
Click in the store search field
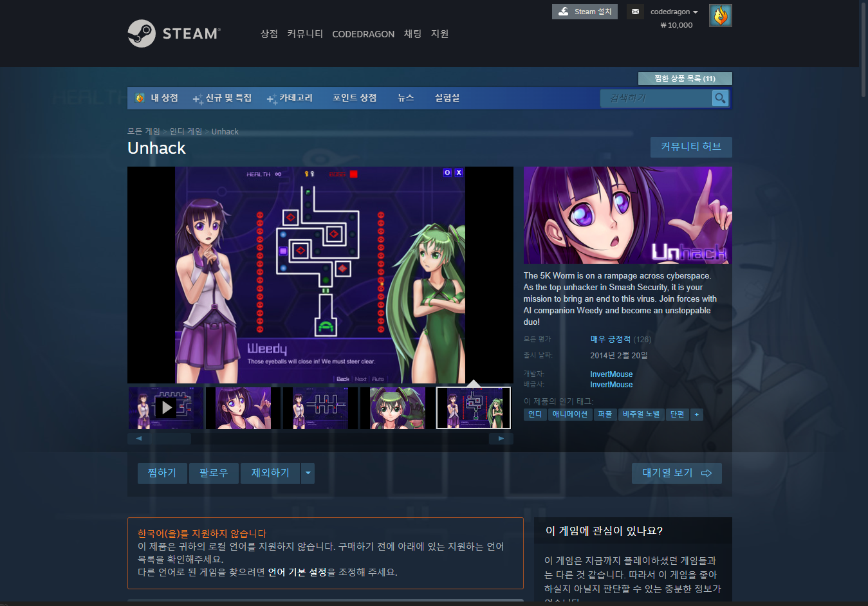(656, 98)
